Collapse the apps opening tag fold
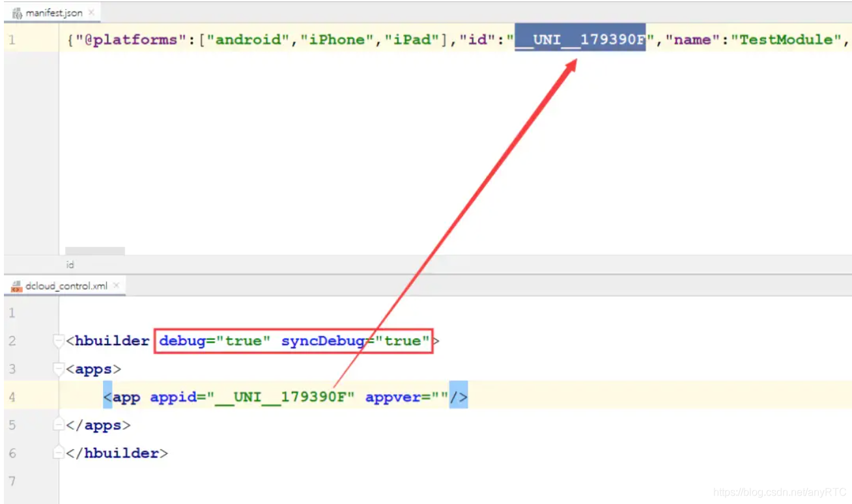The image size is (852, 504). point(59,369)
